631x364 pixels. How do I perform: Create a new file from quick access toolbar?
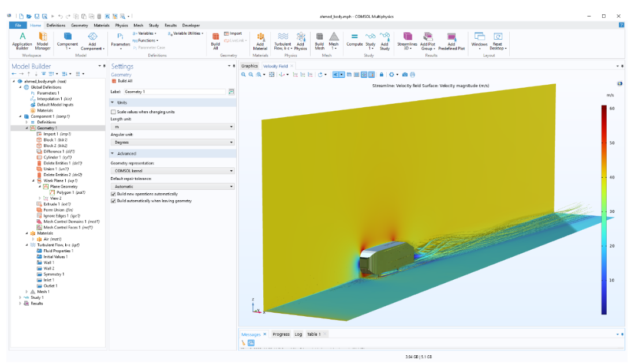coord(21,17)
